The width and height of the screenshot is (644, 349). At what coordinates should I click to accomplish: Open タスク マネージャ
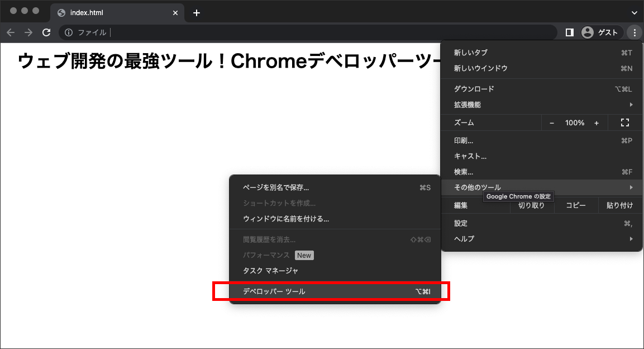(x=335, y=271)
